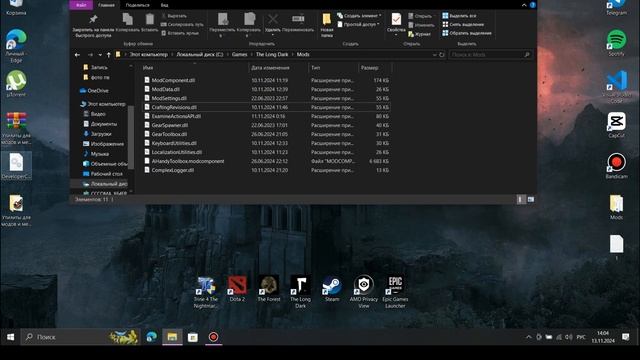Click Invert selection (Обратить выделение)

(467, 33)
